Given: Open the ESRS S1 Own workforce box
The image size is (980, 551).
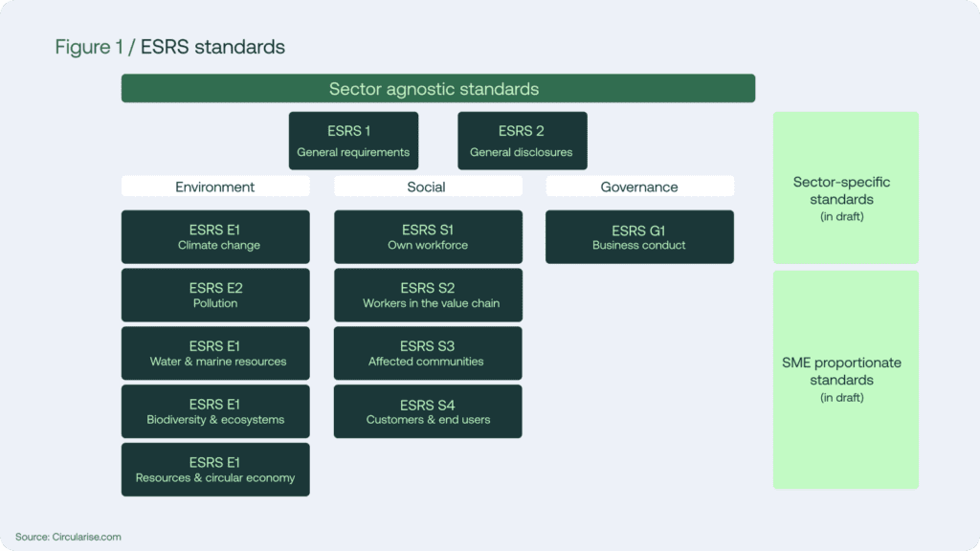Looking at the screenshot, I should point(428,237).
